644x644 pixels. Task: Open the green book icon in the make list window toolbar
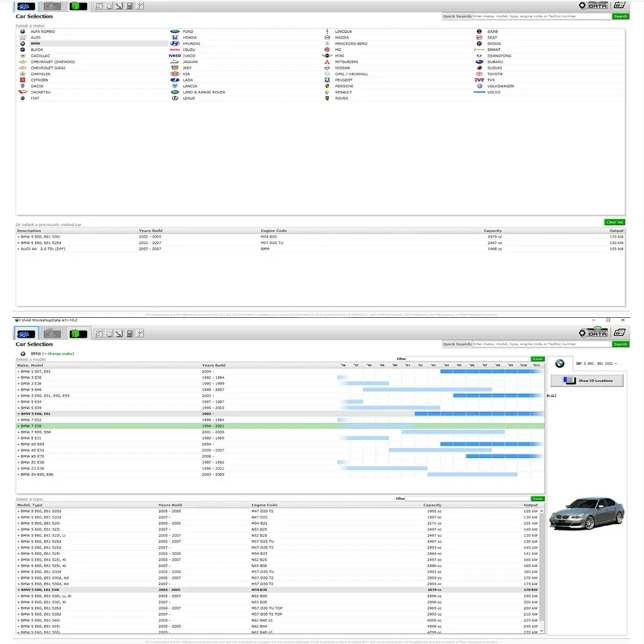coord(78,6)
